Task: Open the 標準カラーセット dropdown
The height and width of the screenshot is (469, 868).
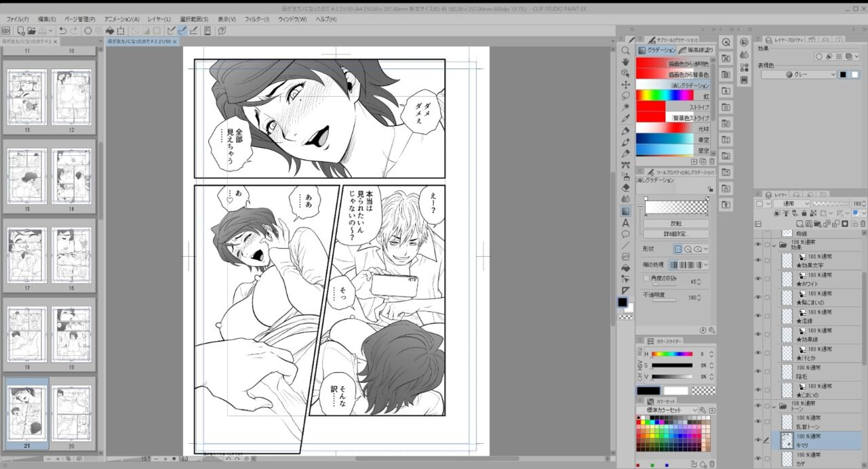Action: click(667, 410)
